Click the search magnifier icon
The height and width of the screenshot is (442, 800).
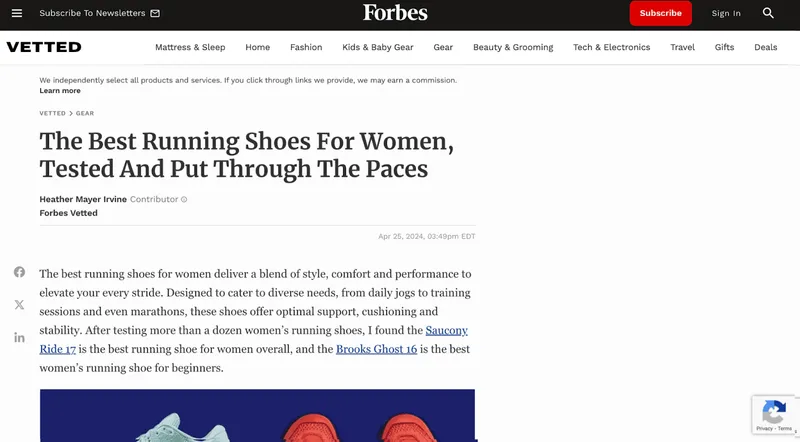point(768,13)
